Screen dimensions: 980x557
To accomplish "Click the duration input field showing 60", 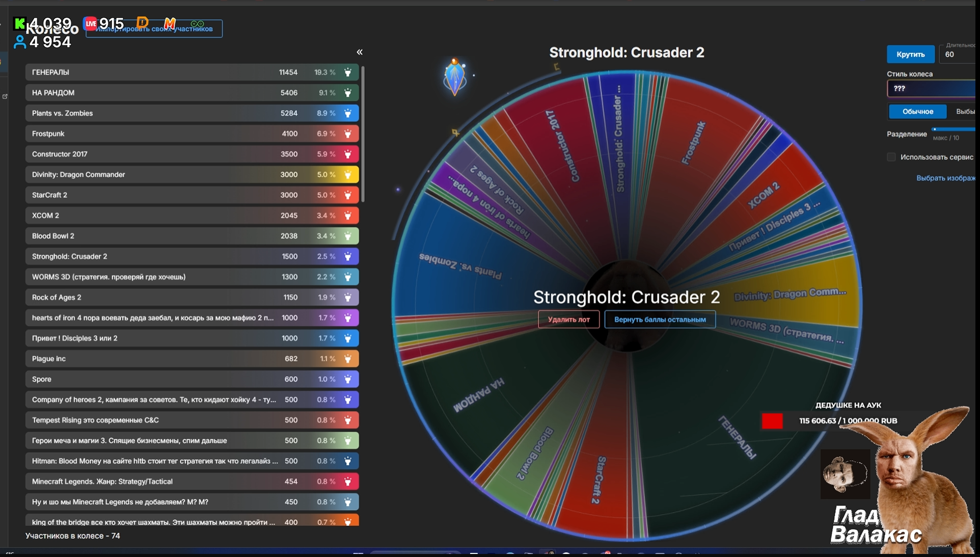I will tap(958, 55).
